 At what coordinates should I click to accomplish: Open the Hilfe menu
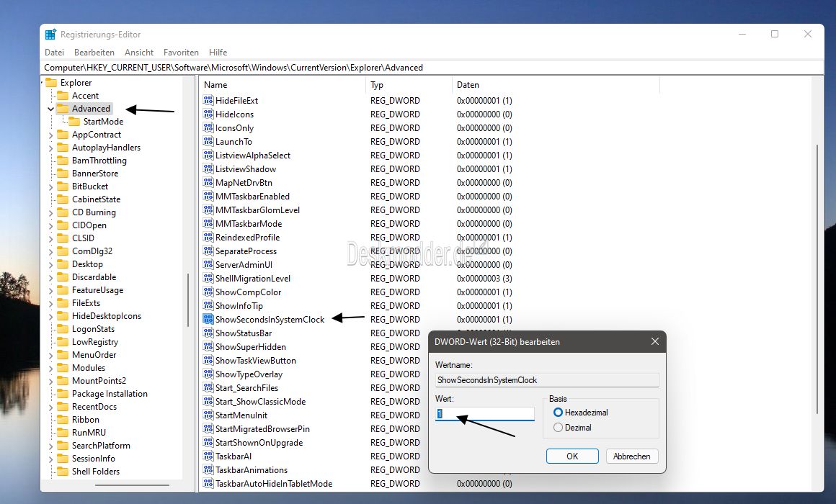pyautogui.click(x=218, y=53)
